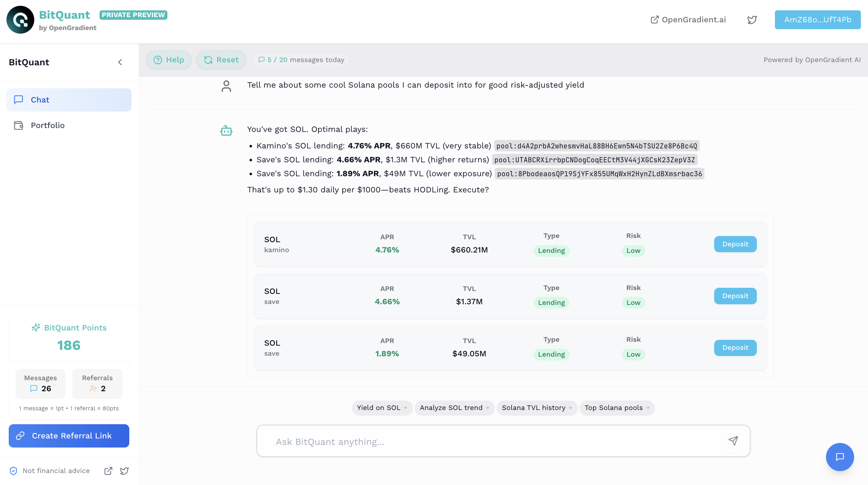Open the Portfolio tab

coord(47,125)
